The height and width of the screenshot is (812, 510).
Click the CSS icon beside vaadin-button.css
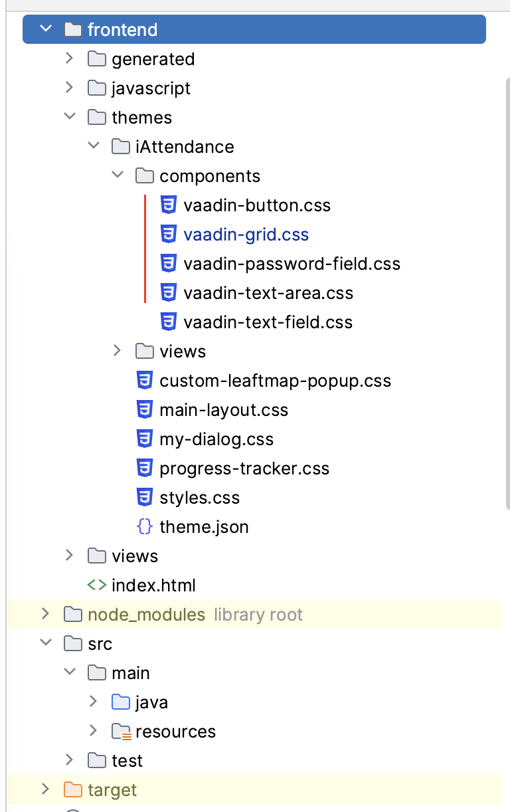tap(169, 205)
